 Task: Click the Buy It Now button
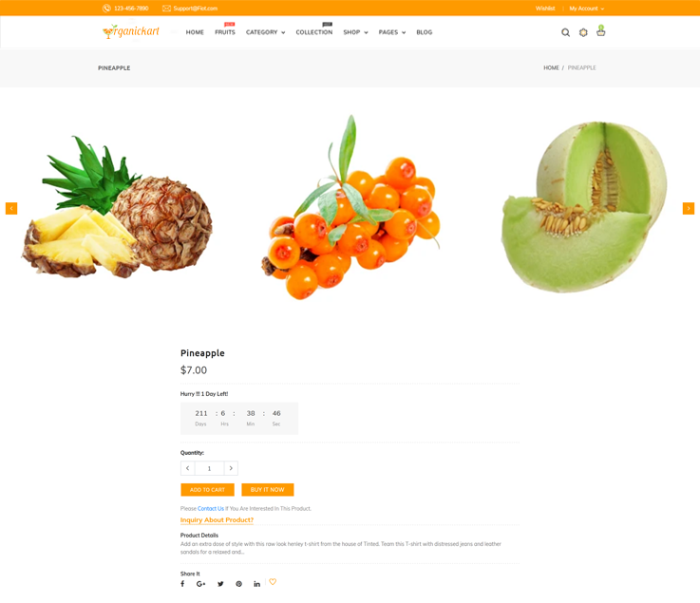tap(268, 490)
